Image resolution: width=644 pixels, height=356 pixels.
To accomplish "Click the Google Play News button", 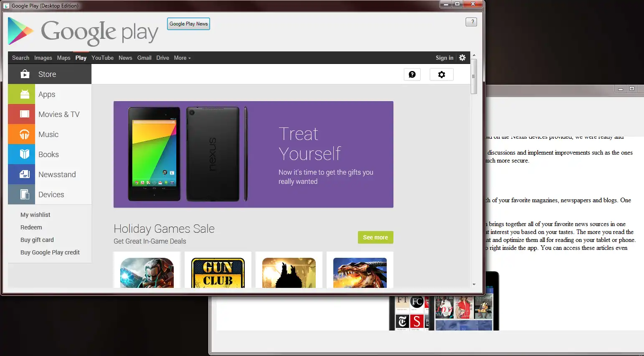I will click(x=188, y=24).
